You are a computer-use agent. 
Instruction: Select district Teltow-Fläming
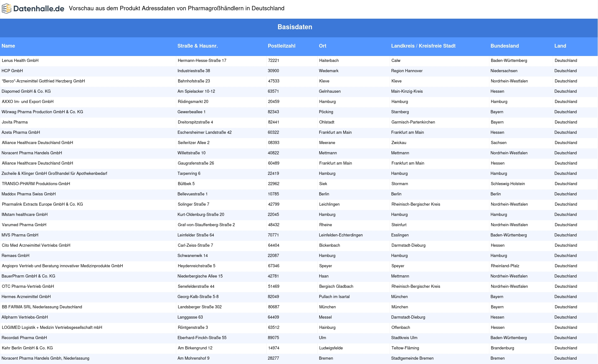click(x=405, y=348)
